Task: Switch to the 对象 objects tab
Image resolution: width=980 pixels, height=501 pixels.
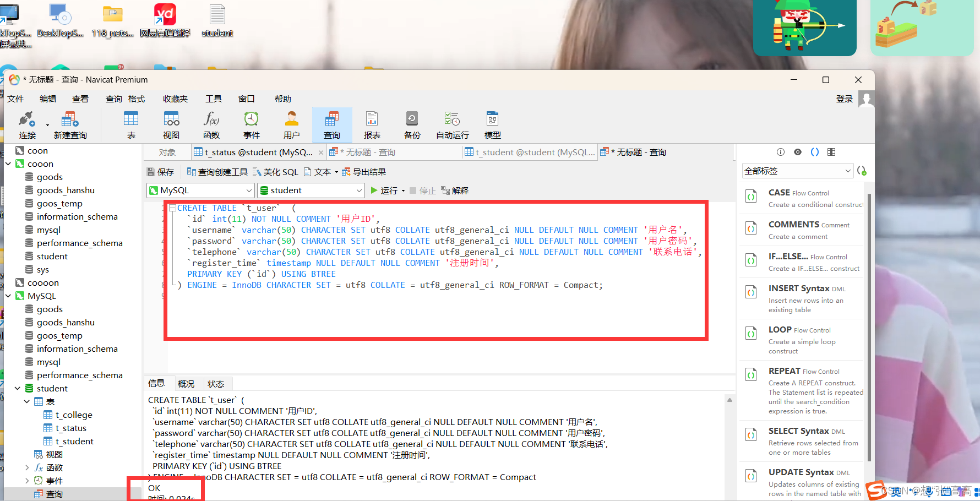Action: [x=167, y=153]
